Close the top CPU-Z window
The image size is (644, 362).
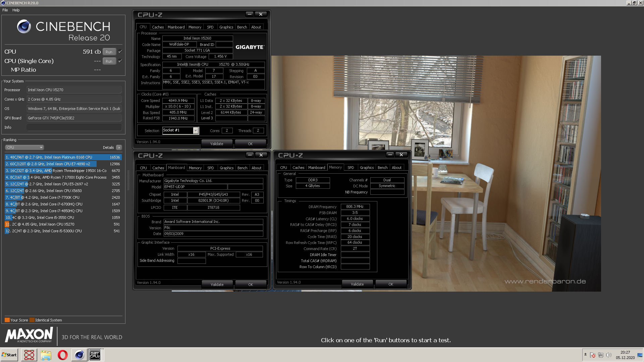click(261, 14)
